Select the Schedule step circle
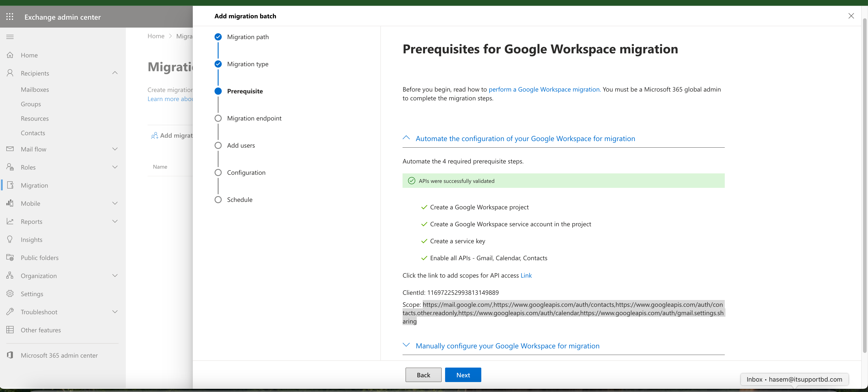 218,200
